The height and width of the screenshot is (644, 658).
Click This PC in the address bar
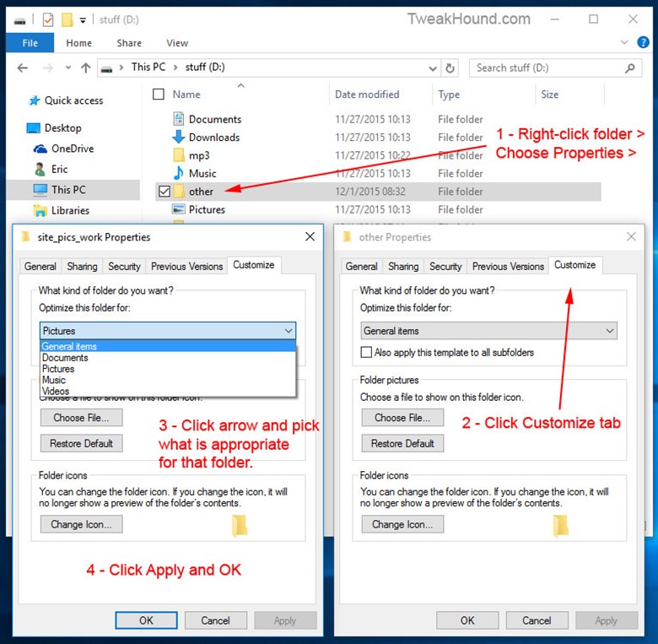148,68
